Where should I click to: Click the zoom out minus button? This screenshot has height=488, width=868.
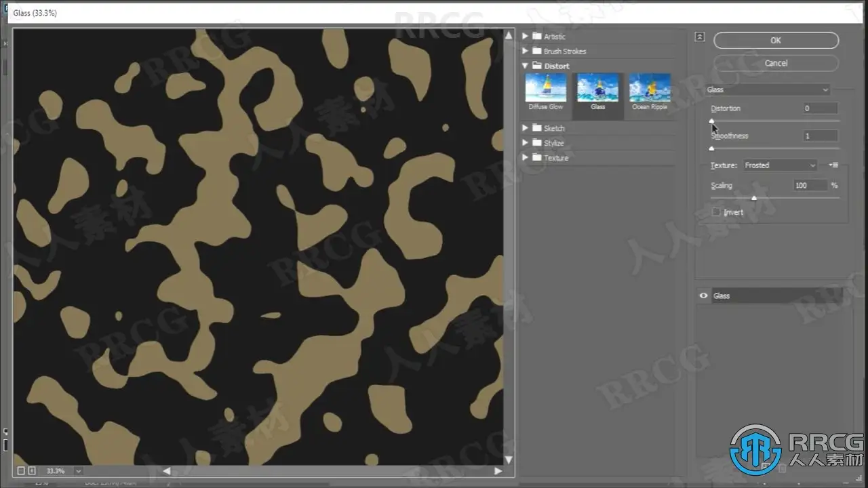pyautogui.click(x=20, y=470)
